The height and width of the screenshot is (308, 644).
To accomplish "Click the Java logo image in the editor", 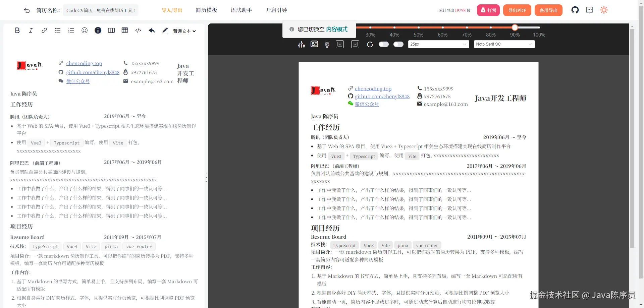I will click(30, 65).
